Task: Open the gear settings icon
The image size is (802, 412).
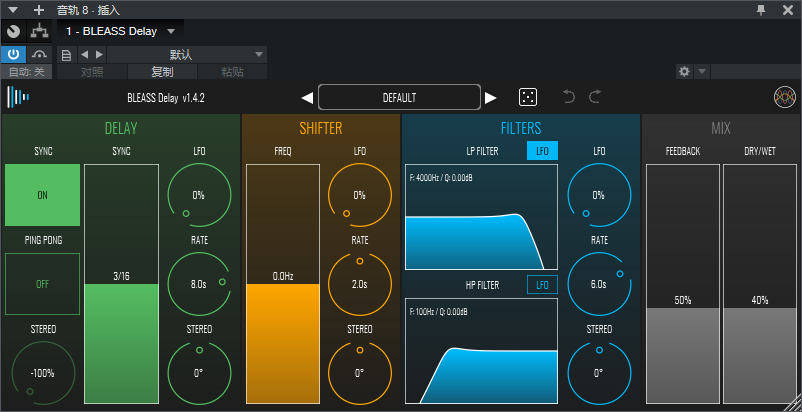Action: 684,72
